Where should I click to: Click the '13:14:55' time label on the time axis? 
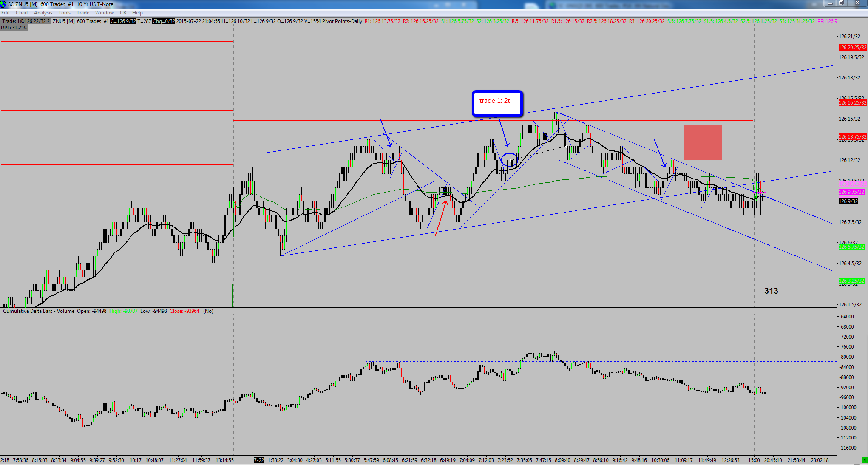[224, 460]
